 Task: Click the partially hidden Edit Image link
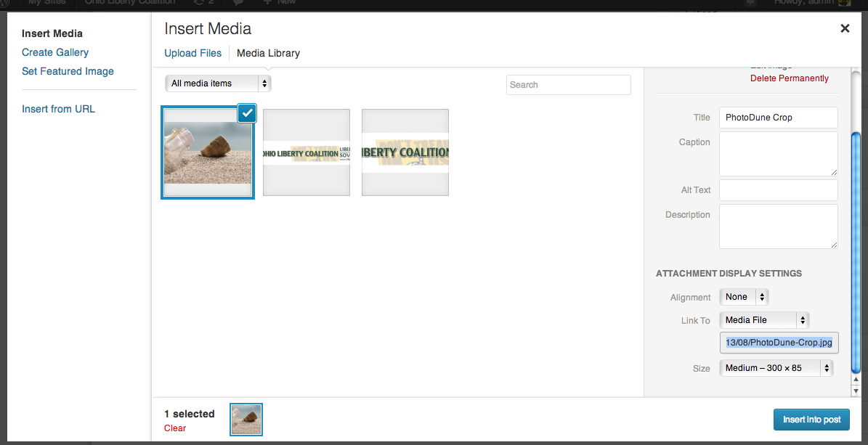pyautogui.click(x=771, y=68)
